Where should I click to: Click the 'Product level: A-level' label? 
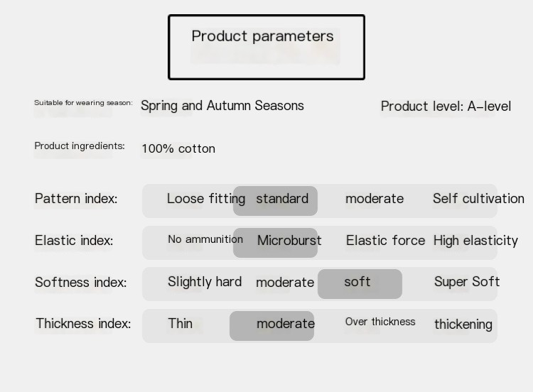(446, 107)
